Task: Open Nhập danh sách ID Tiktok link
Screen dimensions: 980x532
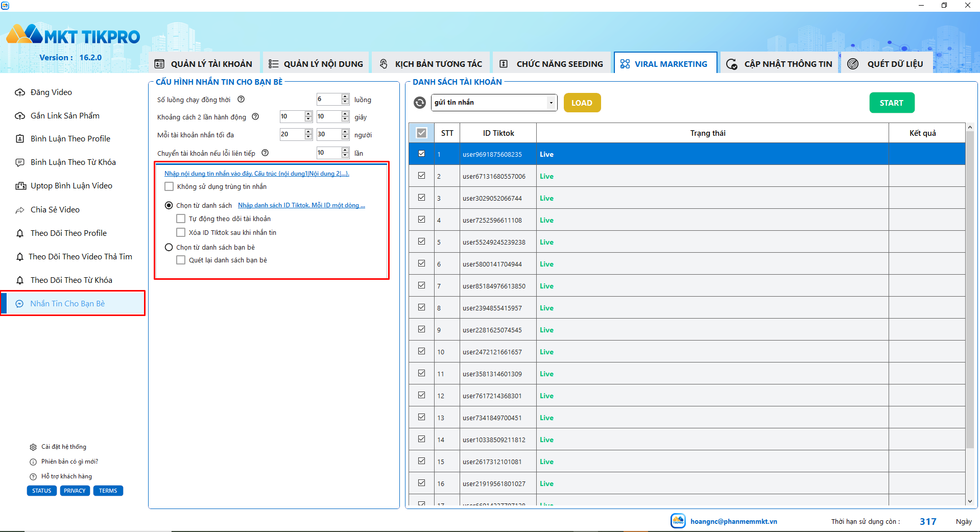Action: click(x=301, y=205)
